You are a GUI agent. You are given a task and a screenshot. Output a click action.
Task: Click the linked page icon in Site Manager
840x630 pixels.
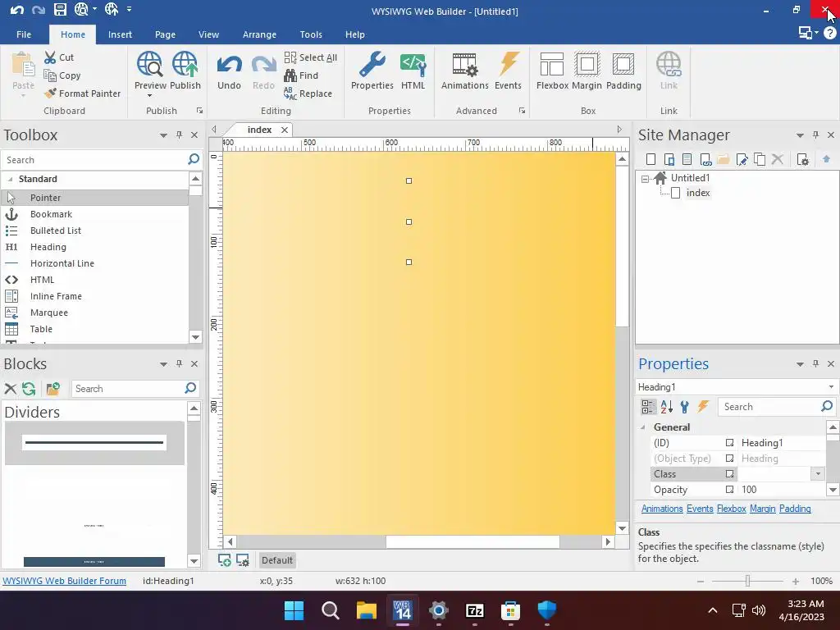pyautogui.click(x=705, y=159)
